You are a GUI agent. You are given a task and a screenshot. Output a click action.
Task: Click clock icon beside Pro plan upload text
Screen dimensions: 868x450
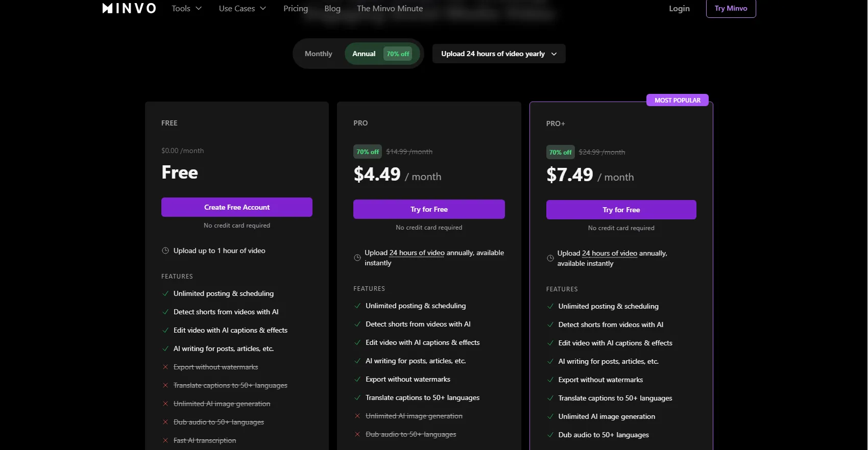[x=357, y=258]
